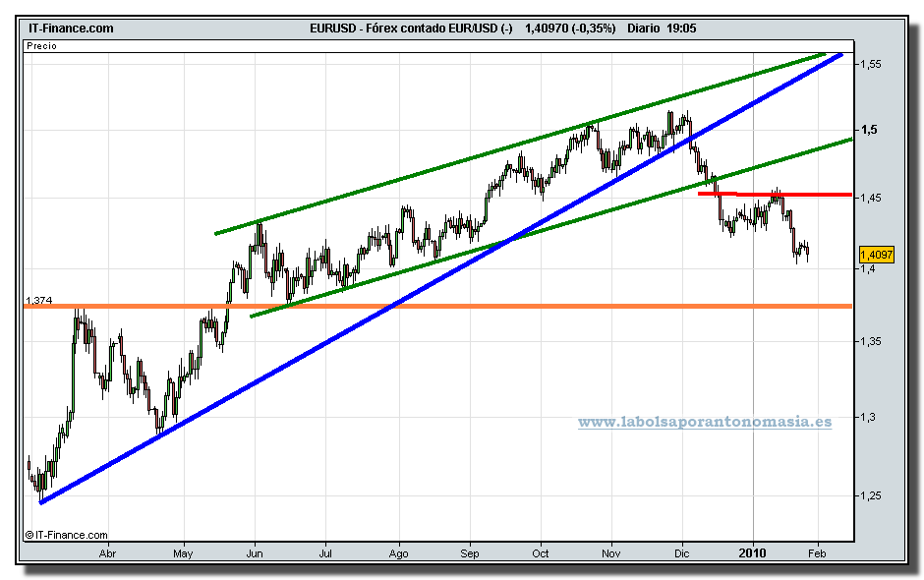Click the Diario 19:05 timeframe label
The height and width of the screenshot is (580, 924).
662,28
